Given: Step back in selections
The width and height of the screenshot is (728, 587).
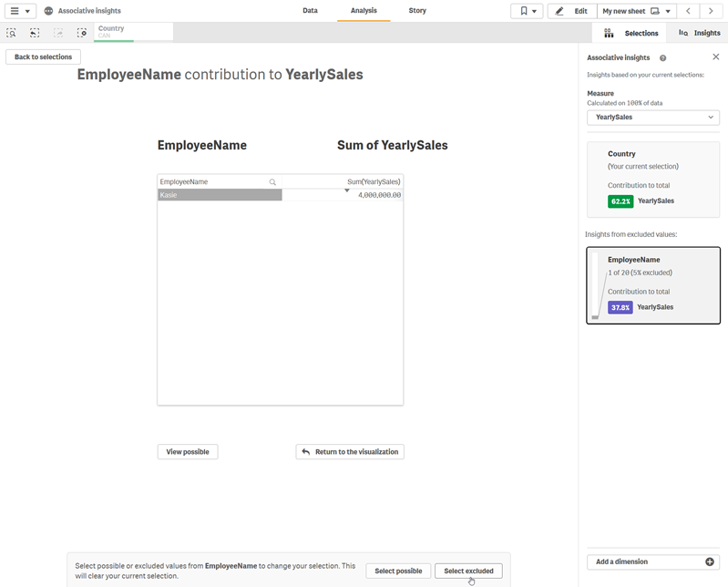Looking at the screenshot, I should point(35,33).
